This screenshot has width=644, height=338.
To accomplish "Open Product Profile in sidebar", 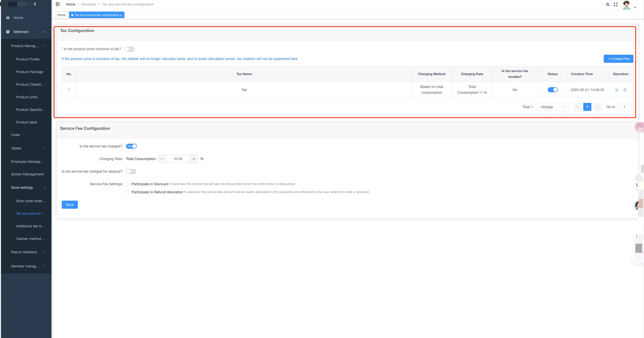I will tap(28, 59).
